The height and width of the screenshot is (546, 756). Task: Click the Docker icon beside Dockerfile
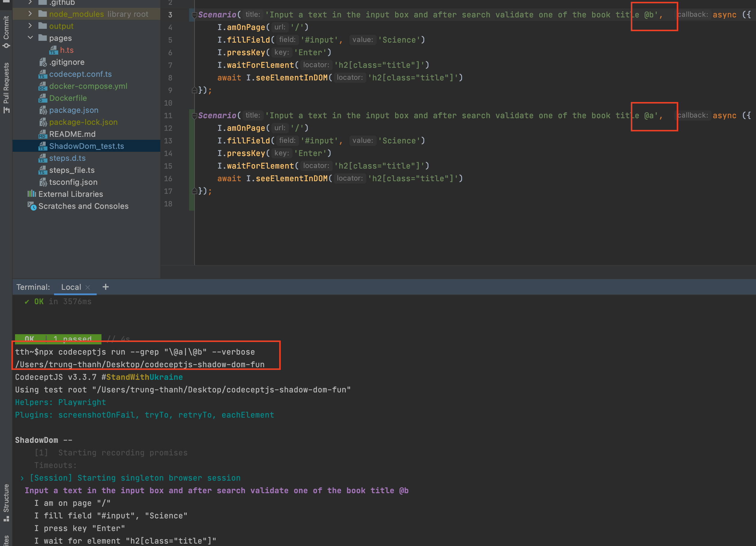pos(42,98)
